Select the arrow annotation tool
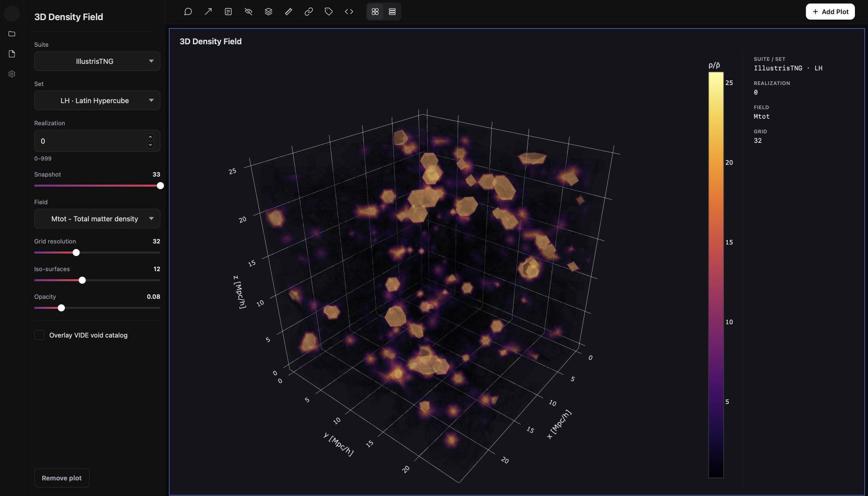This screenshot has width=868, height=496. click(x=208, y=12)
